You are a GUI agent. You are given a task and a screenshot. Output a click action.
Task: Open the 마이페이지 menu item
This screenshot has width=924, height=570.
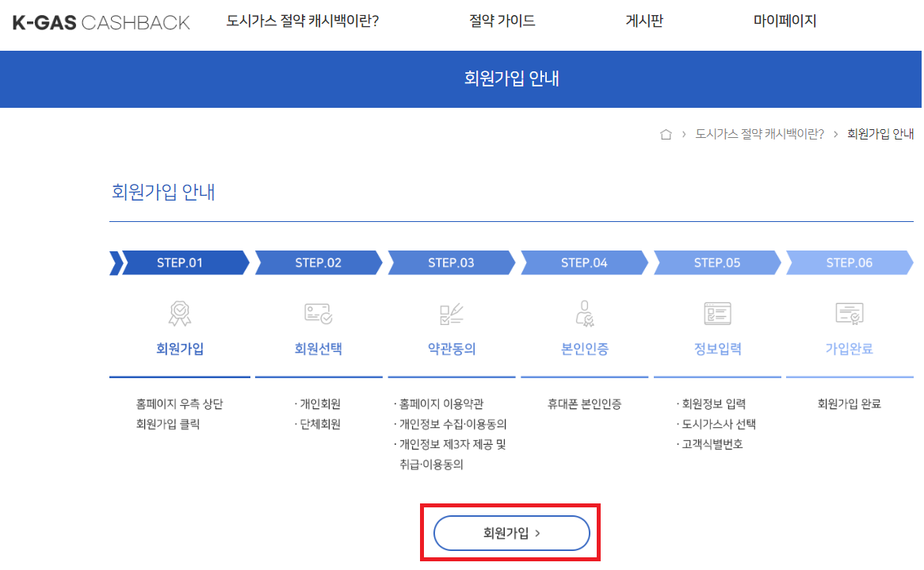784,22
